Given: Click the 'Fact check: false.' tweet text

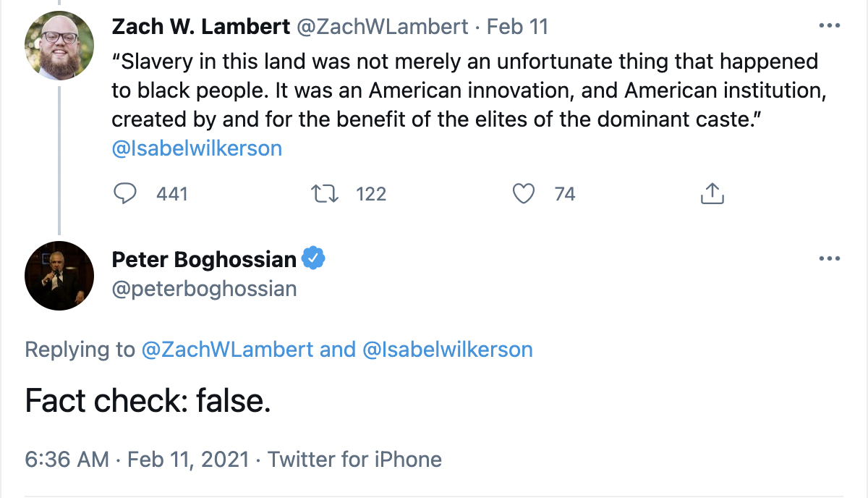Looking at the screenshot, I should point(148,400).
